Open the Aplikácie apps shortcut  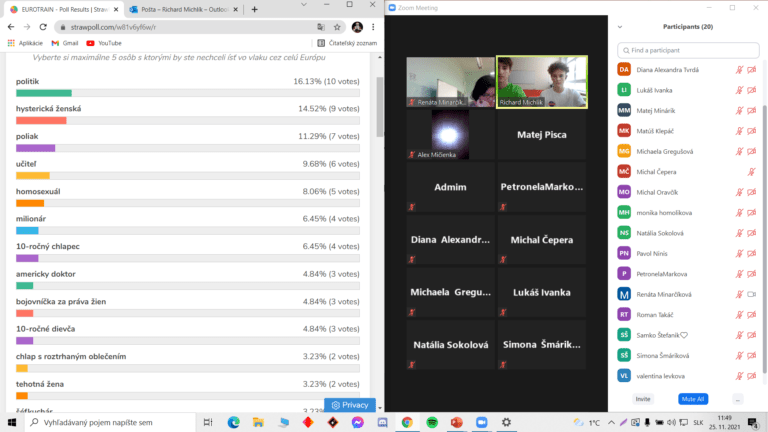pyautogui.click(x=25, y=43)
